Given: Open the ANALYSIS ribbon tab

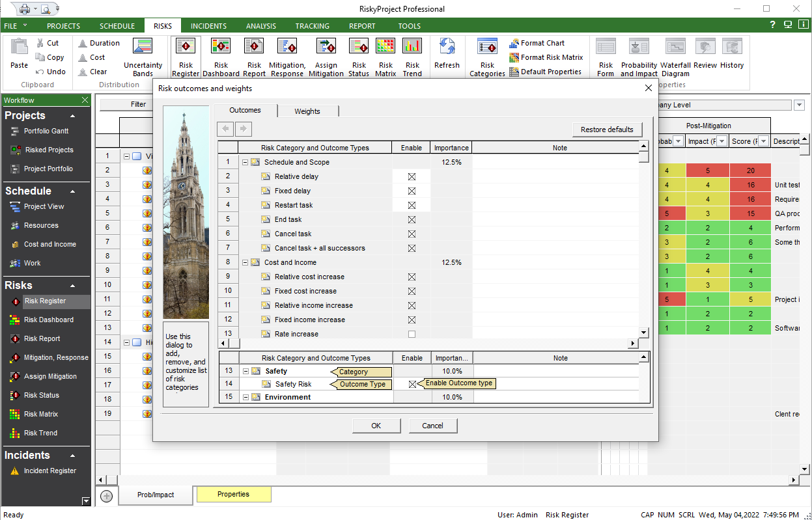Looking at the screenshot, I should [260, 26].
